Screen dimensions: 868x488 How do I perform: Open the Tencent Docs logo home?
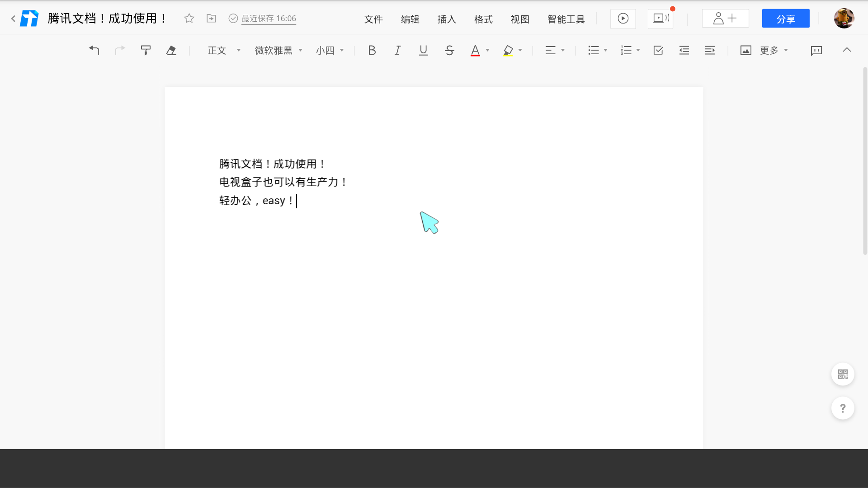[x=29, y=19]
